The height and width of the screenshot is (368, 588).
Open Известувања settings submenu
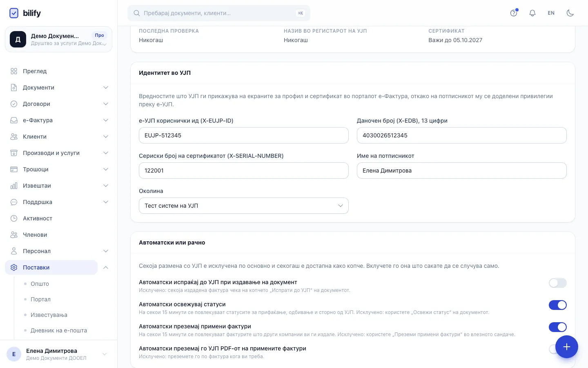(49, 315)
